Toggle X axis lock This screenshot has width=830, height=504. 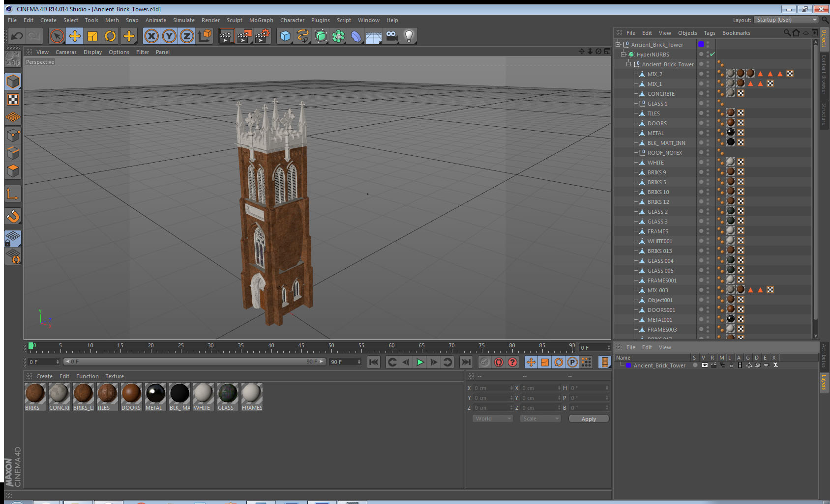tap(151, 36)
